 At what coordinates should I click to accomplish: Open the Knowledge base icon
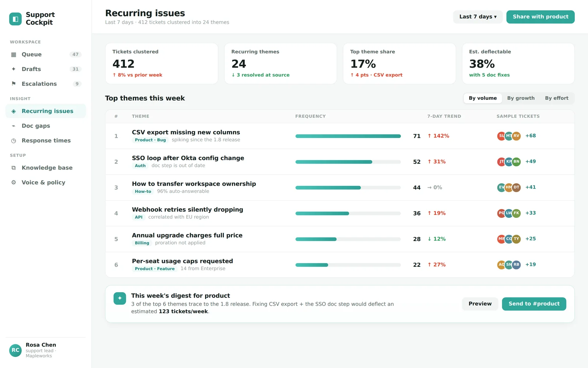click(x=14, y=168)
